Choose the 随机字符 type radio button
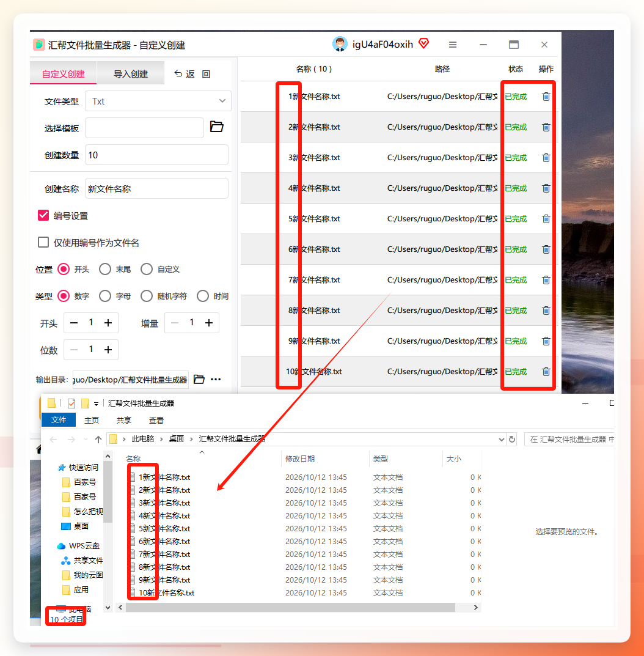Viewport: 644px width, 656px height. point(147,296)
